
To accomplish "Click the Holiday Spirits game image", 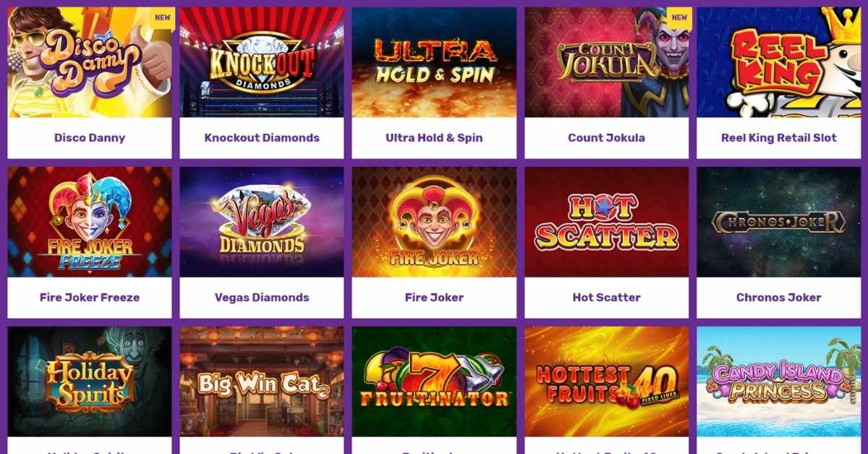I will pyautogui.click(x=90, y=382).
